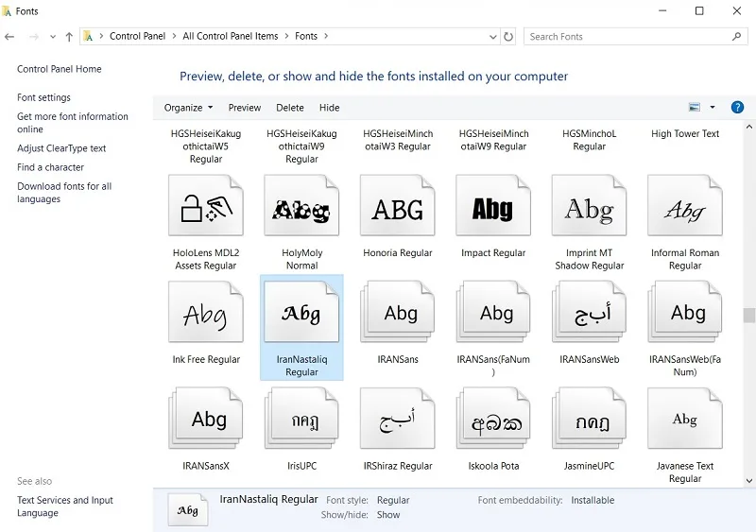The width and height of the screenshot is (756, 532).
Task: Open recent locations dropdown arrow
Action: pyautogui.click(x=53, y=37)
